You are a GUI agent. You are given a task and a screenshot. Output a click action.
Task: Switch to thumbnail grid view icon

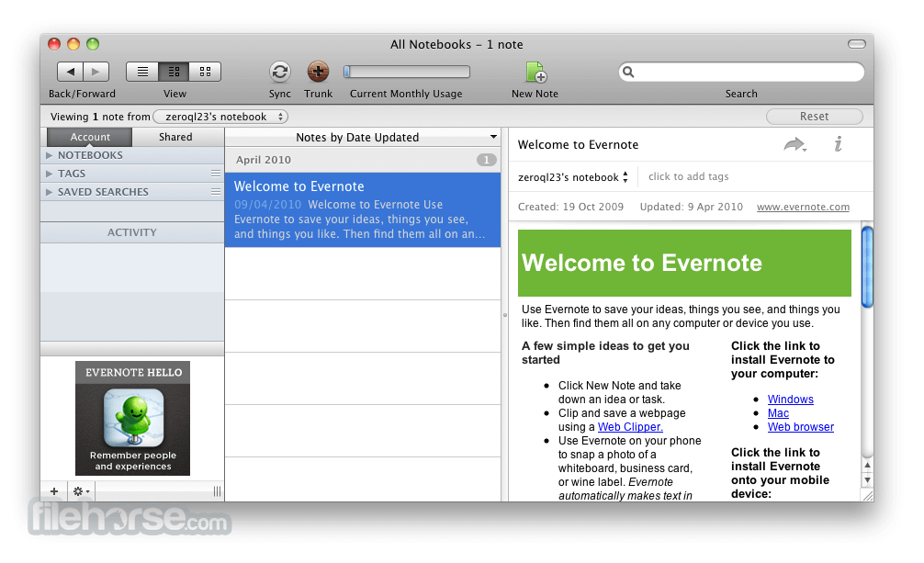205,72
